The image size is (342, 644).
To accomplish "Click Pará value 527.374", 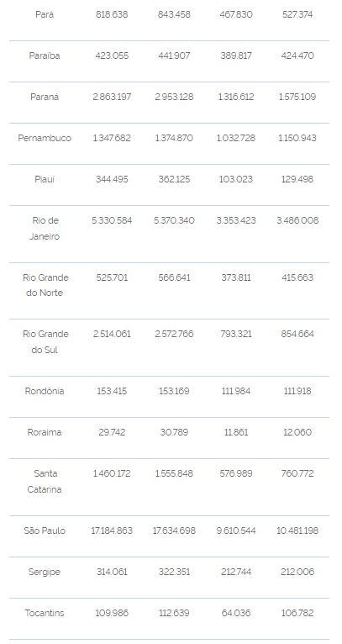I will 297,15.
